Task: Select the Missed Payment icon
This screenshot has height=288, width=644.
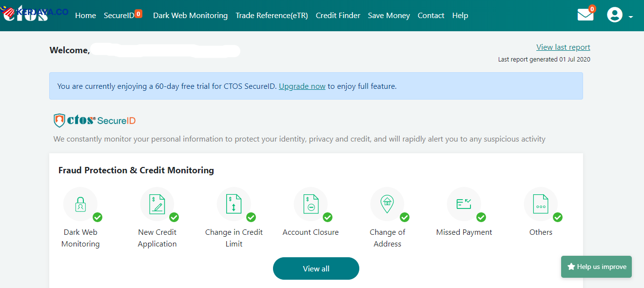Action: 464,204
